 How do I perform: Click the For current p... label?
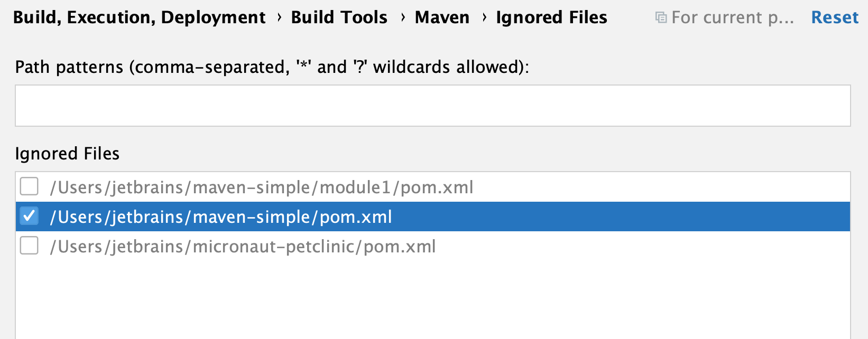pyautogui.click(x=732, y=17)
